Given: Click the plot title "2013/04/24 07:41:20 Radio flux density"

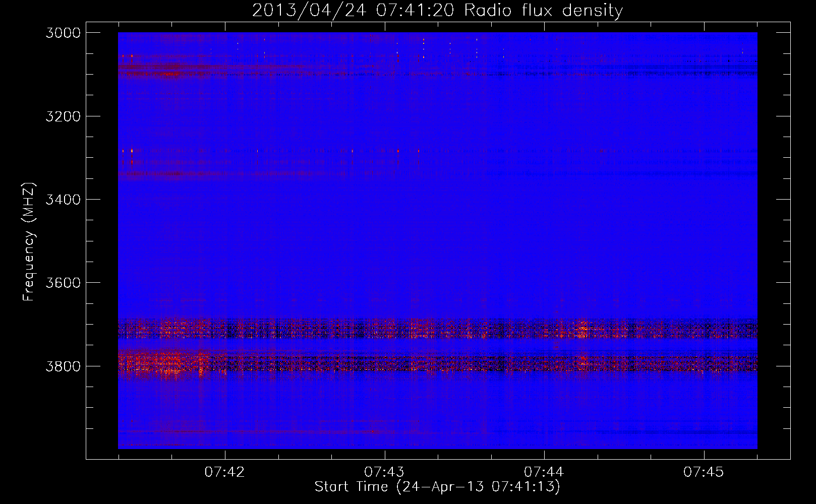Looking at the screenshot, I should point(437,11).
